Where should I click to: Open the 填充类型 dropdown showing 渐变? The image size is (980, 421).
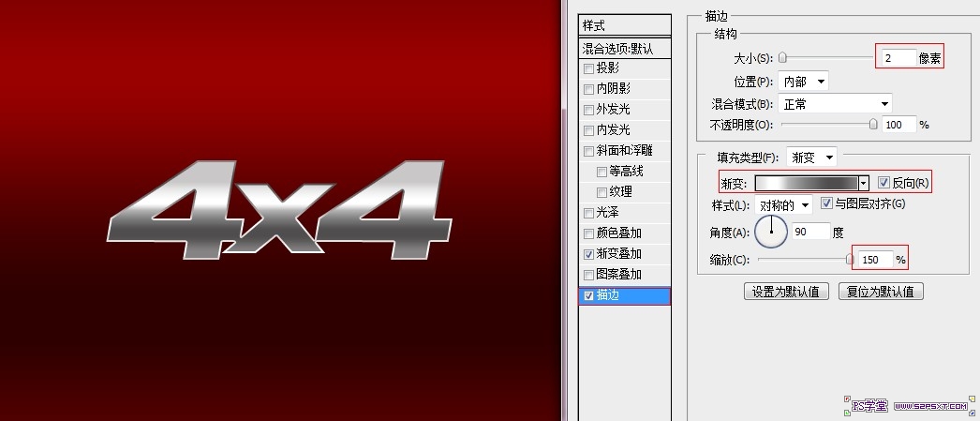(x=811, y=157)
